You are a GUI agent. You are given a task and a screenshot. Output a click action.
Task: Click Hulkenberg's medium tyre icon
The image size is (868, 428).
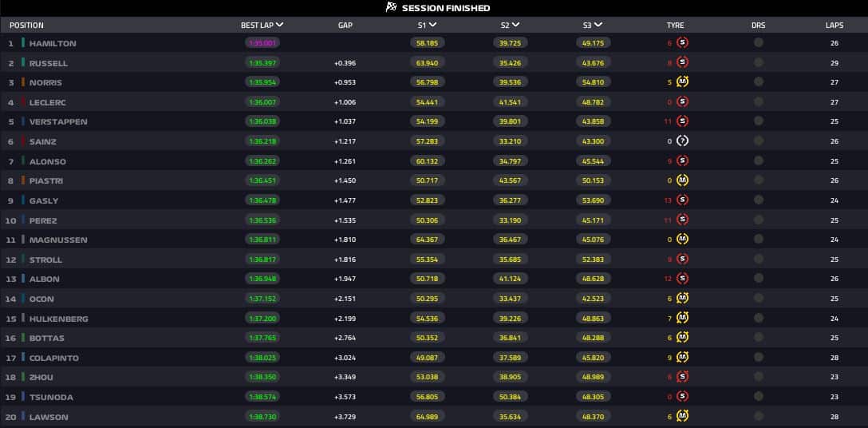click(683, 319)
